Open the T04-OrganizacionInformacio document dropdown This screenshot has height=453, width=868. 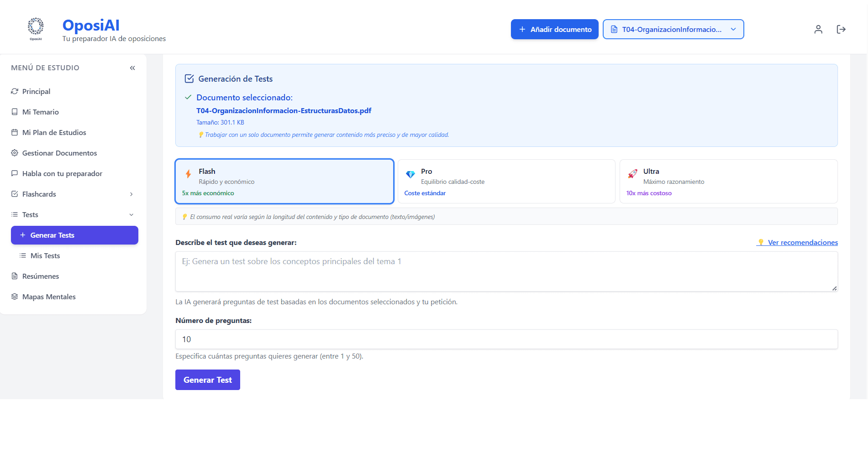coord(673,29)
